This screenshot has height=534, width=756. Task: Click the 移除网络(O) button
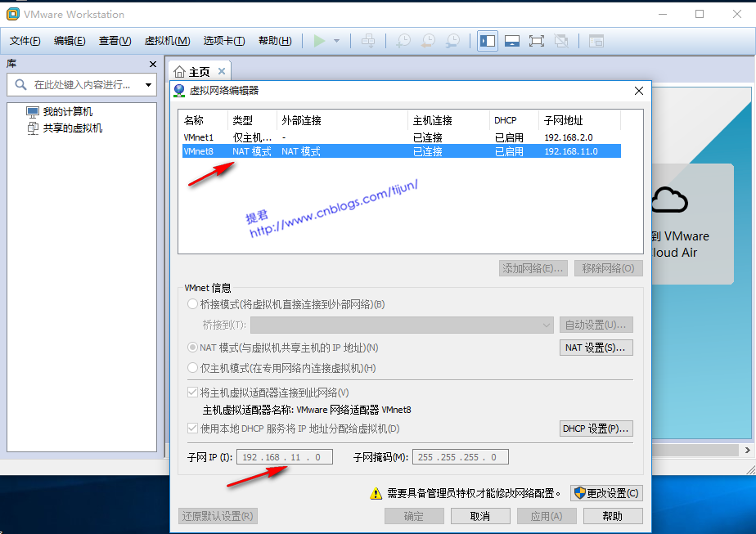point(609,268)
